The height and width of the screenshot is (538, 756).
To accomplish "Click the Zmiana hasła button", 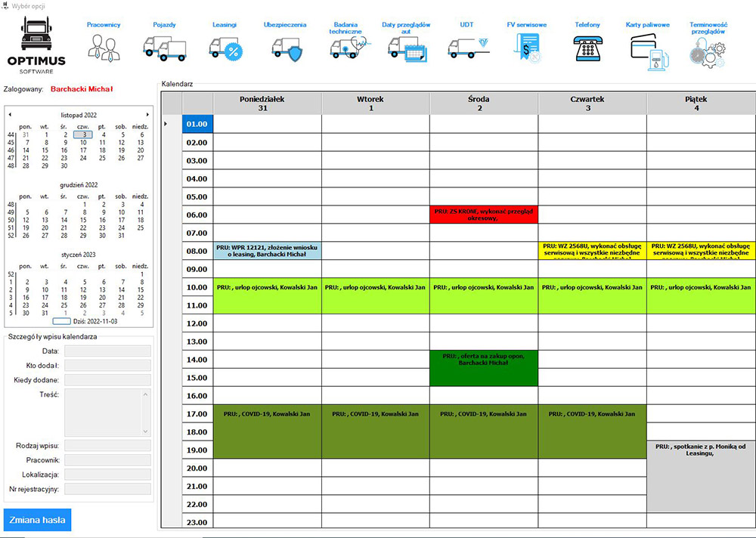I will 38,520.
